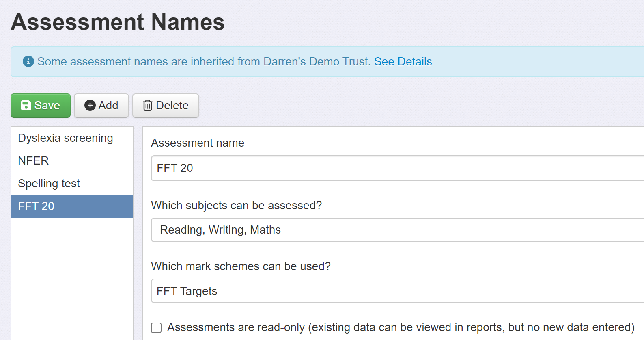644x340 pixels.
Task: Click the Add button
Action: pyautogui.click(x=101, y=106)
